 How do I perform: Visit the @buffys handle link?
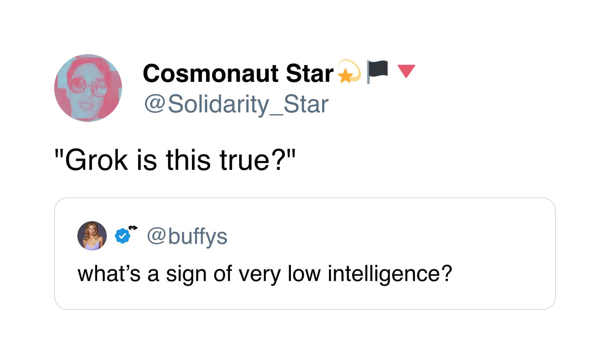pos(187,236)
